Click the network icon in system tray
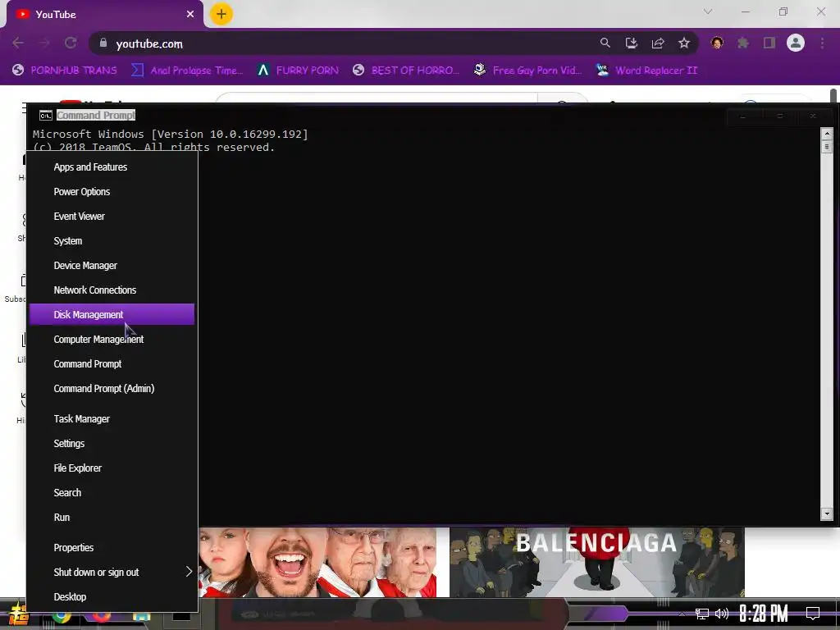 702,614
